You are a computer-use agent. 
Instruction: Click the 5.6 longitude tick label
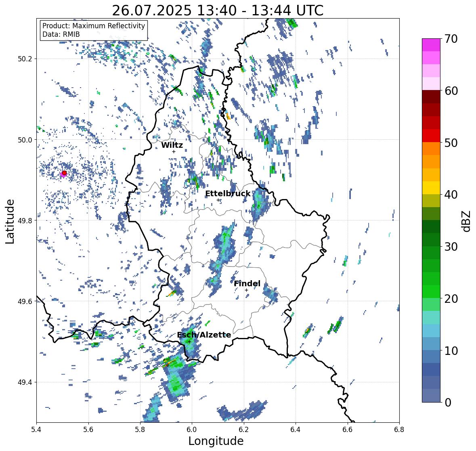click(88, 430)
